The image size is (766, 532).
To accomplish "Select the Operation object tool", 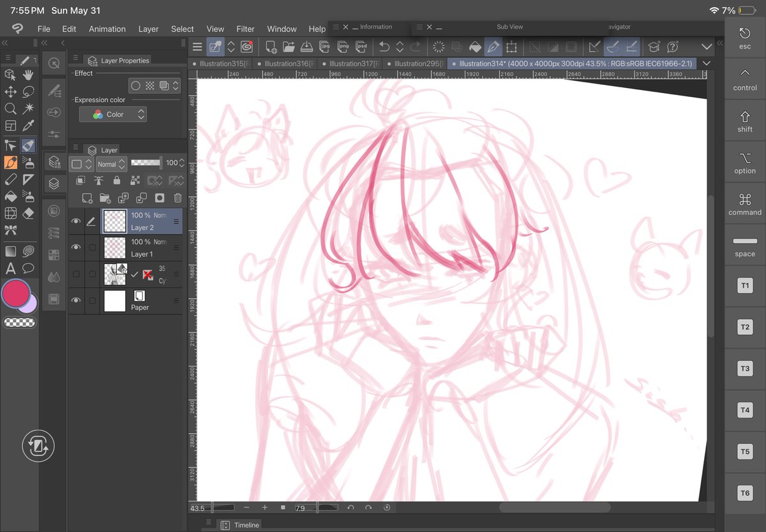I will (x=10, y=75).
